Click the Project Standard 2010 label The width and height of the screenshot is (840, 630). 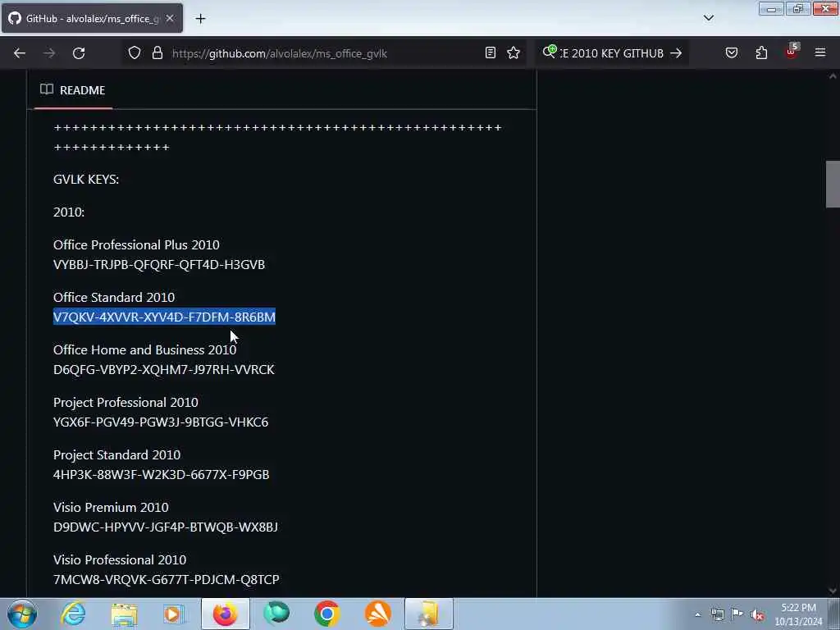[116, 454]
